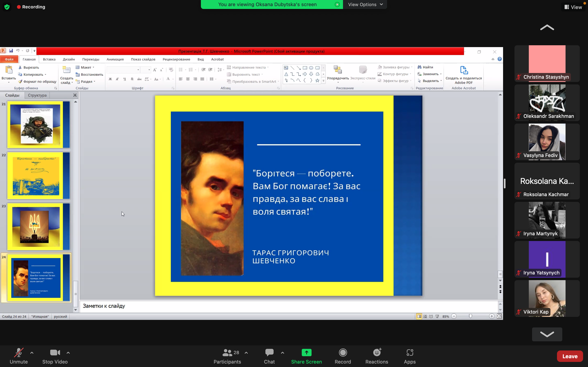Image resolution: width=588 pixels, height=367 pixels.
Task: Select slide 22 thumbnail
Action: pos(38,176)
